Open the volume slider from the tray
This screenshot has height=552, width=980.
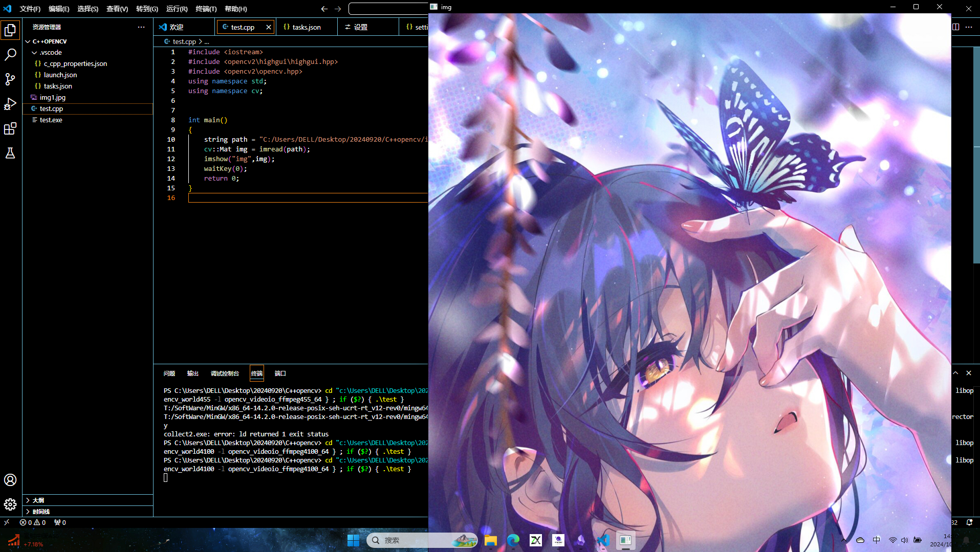point(905,540)
